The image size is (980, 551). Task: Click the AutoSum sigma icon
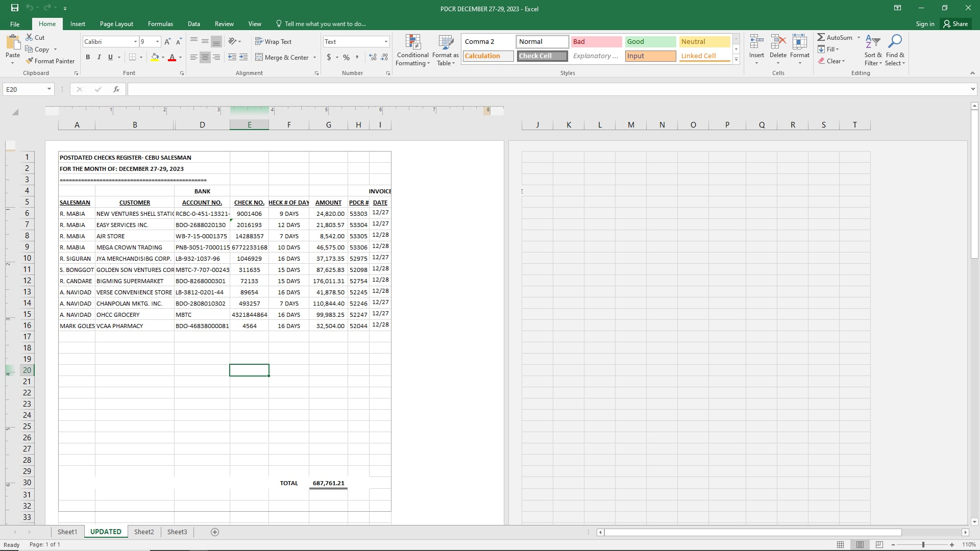click(x=821, y=37)
